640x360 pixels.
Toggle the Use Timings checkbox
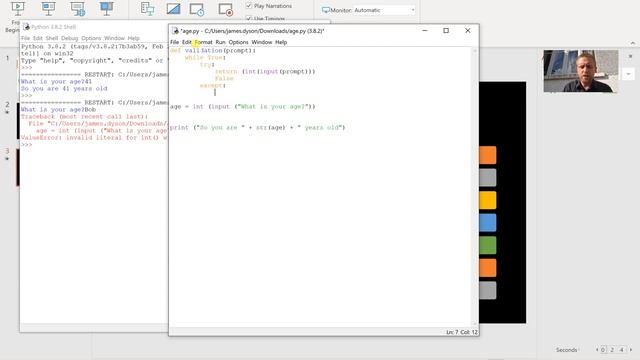point(249,18)
